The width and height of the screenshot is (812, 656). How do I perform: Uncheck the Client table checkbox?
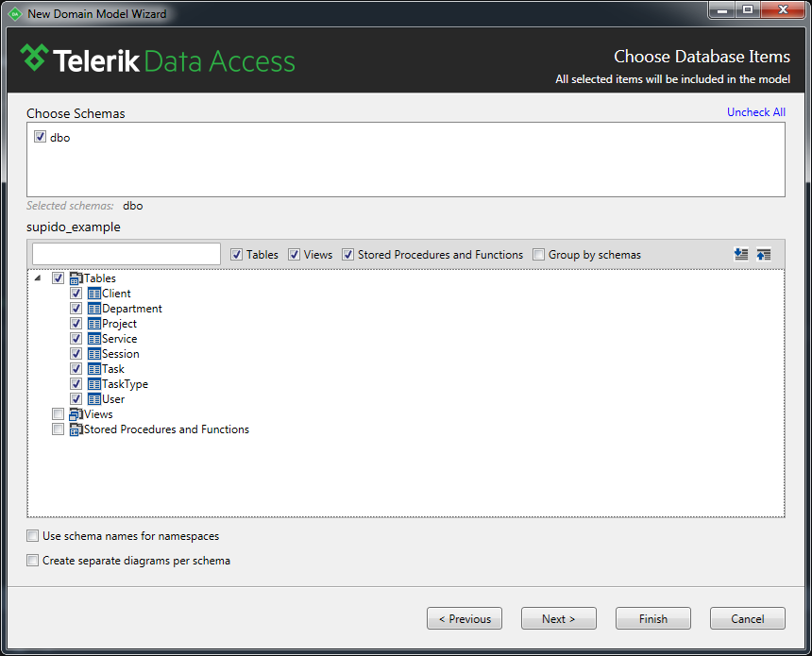pyautogui.click(x=76, y=293)
